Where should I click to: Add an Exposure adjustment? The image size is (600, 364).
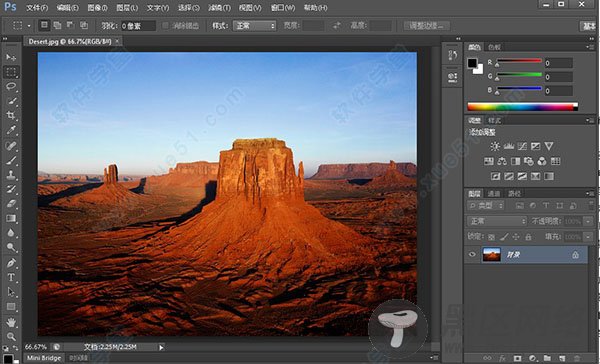tap(535, 146)
